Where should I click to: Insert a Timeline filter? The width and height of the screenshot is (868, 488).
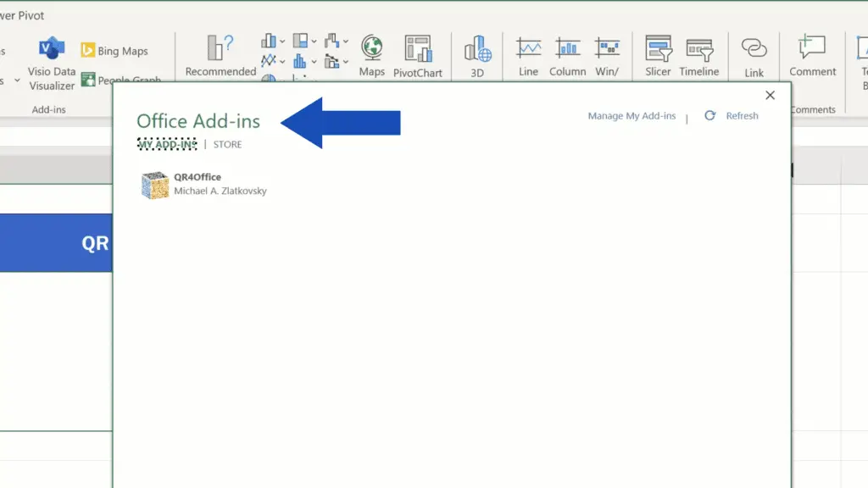[698, 56]
